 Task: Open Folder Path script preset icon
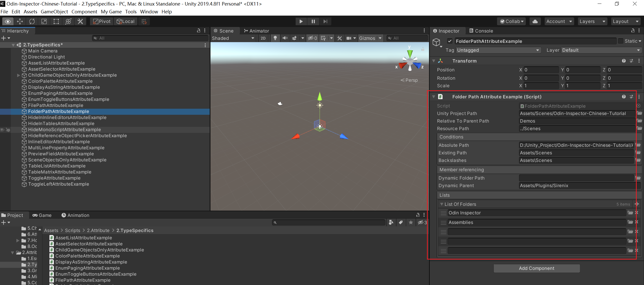631,97
